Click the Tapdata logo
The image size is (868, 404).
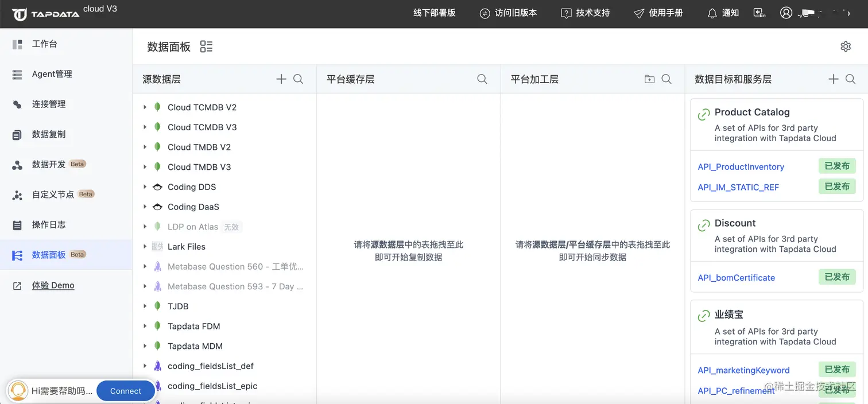click(x=46, y=14)
